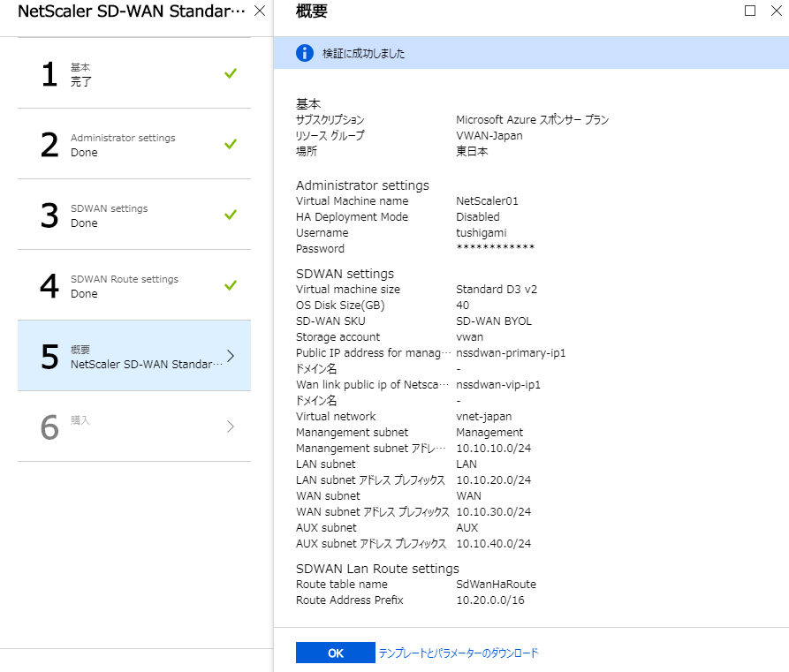Open the template and parameters download link
The image size is (789, 672).
458,653
